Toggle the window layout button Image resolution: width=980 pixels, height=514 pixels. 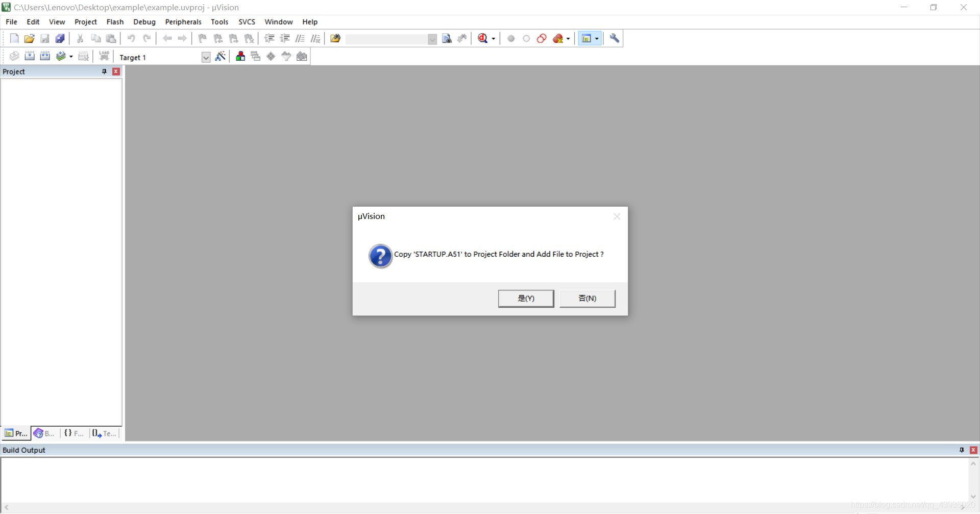pos(586,38)
